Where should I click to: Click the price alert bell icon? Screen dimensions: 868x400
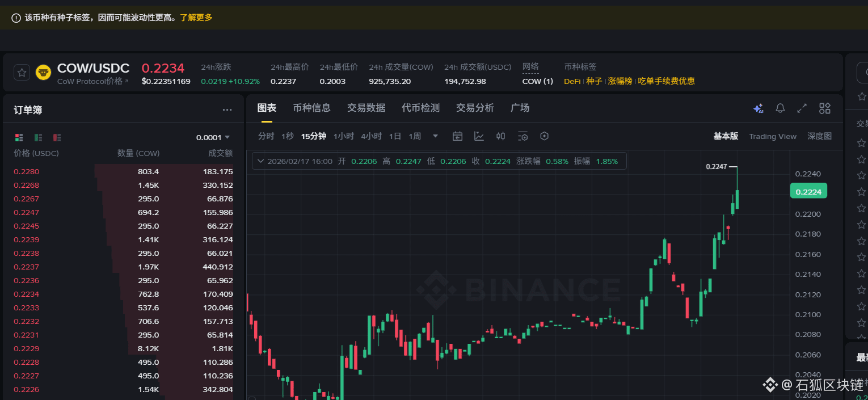tap(780, 108)
